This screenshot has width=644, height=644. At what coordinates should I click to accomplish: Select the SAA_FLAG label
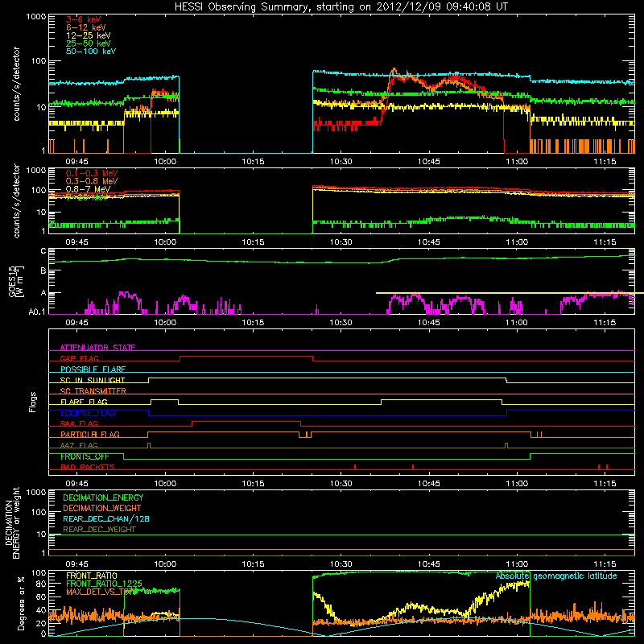click(x=79, y=423)
